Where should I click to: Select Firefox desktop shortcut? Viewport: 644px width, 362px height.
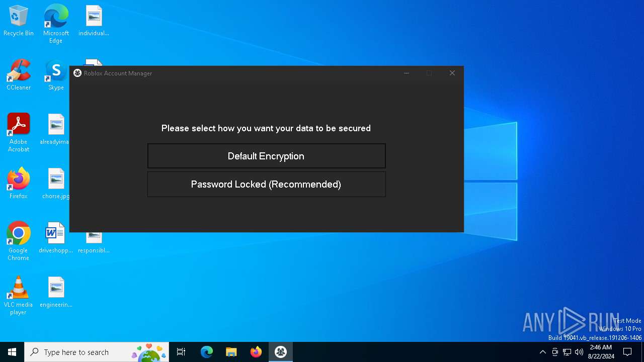19,184
